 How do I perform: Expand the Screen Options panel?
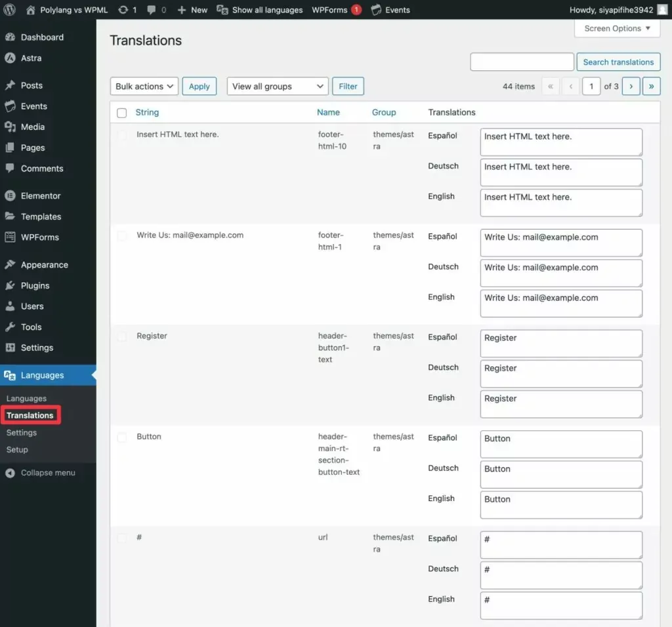617,28
